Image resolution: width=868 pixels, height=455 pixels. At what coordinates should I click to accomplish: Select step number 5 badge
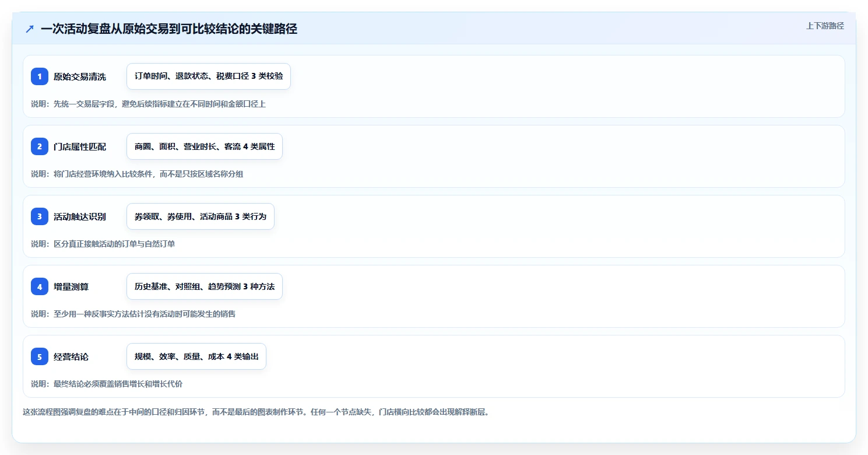pos(40,356)
